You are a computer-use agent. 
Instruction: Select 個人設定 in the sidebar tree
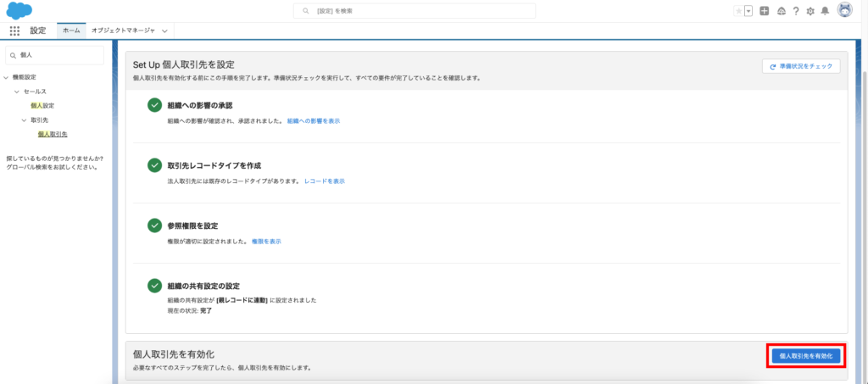(x=42, y=106)
